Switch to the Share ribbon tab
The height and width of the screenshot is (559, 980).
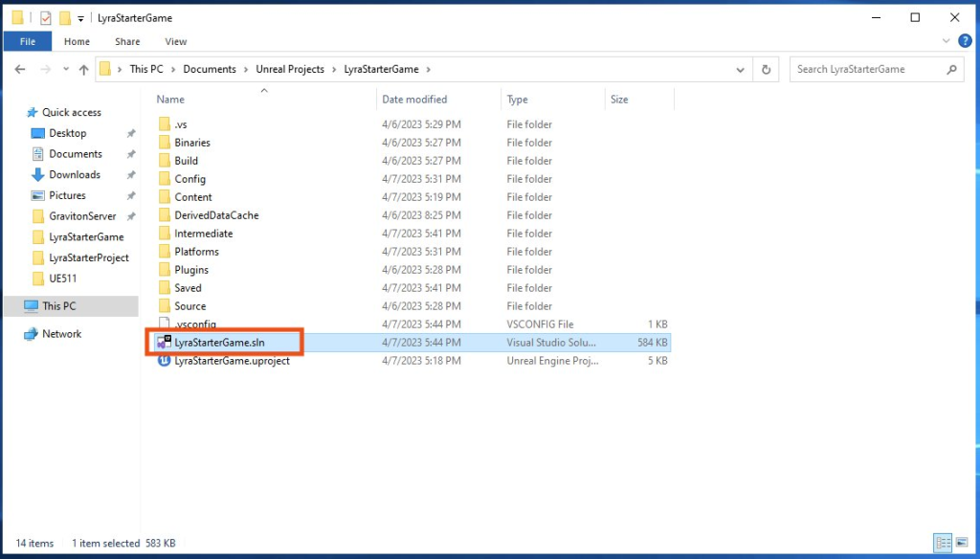click(x=127, y=41)
